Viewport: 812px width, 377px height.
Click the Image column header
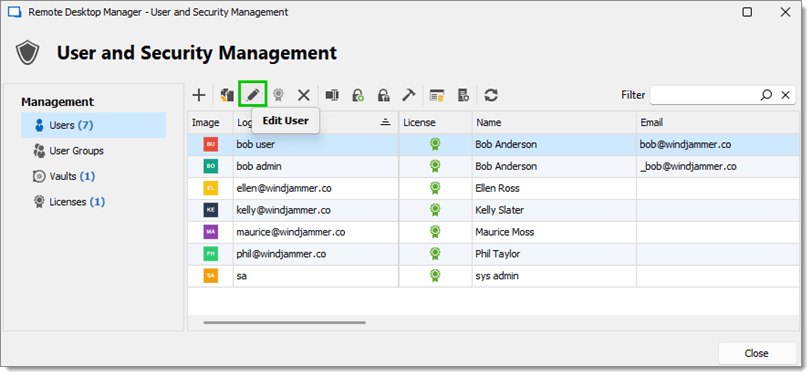point(210,123)
